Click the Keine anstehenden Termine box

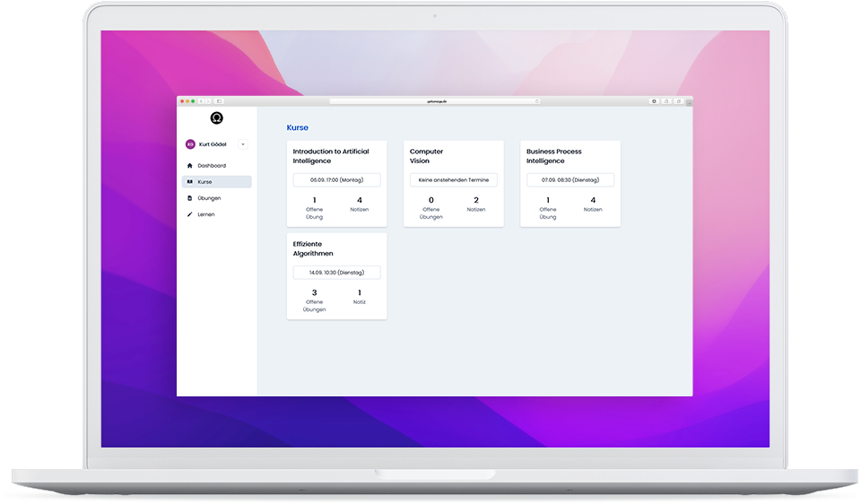pyautogui.click(x=454, y=180)
